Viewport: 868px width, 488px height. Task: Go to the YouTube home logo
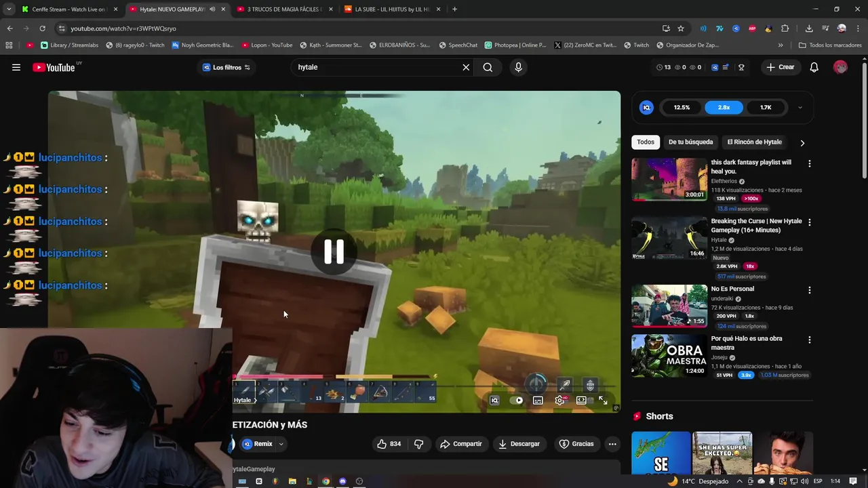pyautogui.click(x=54, y=67)
